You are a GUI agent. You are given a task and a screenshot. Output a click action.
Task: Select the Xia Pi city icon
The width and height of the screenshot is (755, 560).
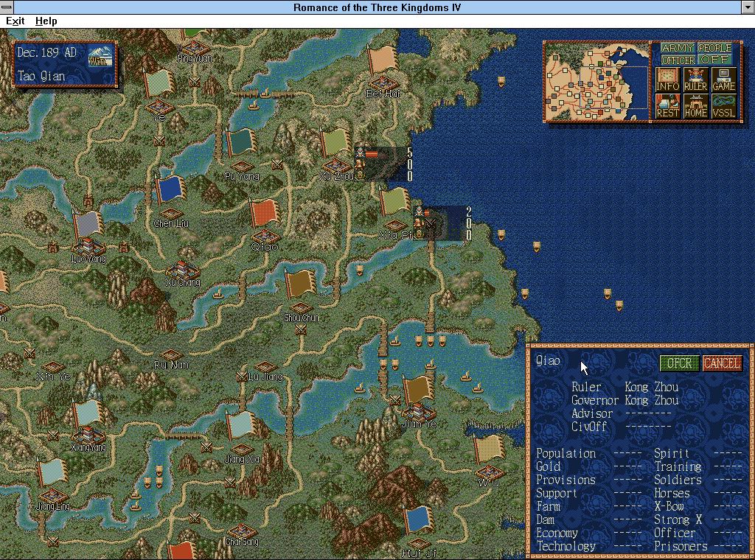click(395, 225)
